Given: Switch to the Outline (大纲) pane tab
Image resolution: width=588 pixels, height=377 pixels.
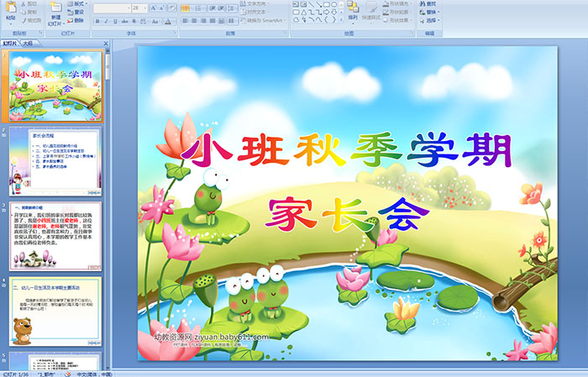Looking at the screenshot, I should [x=28, y=44].
